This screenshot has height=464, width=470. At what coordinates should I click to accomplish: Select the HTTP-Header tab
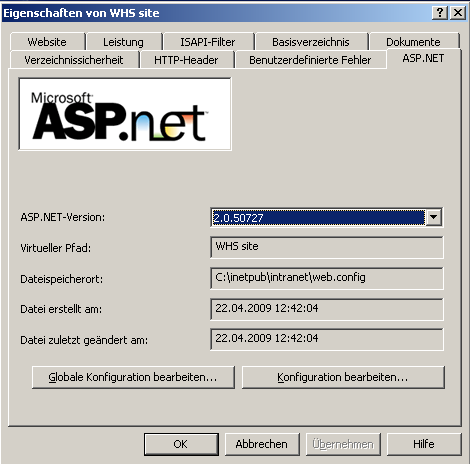186,60
